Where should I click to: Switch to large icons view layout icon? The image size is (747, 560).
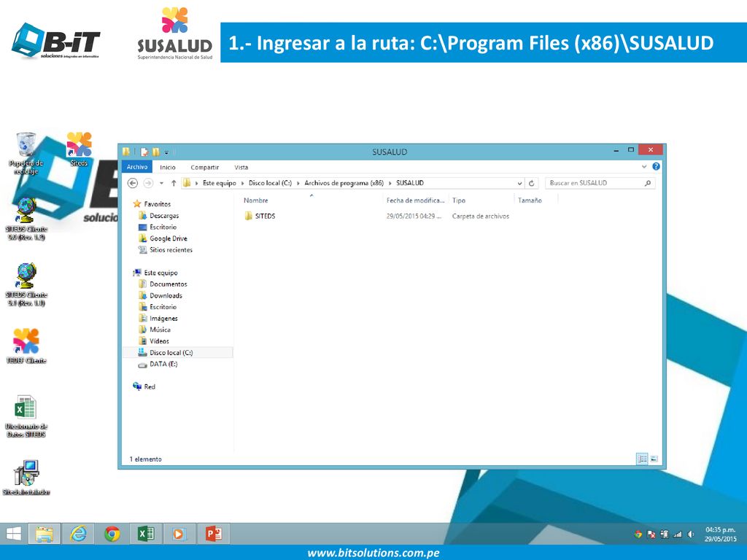pyautogui.click(x=654, y=459)
